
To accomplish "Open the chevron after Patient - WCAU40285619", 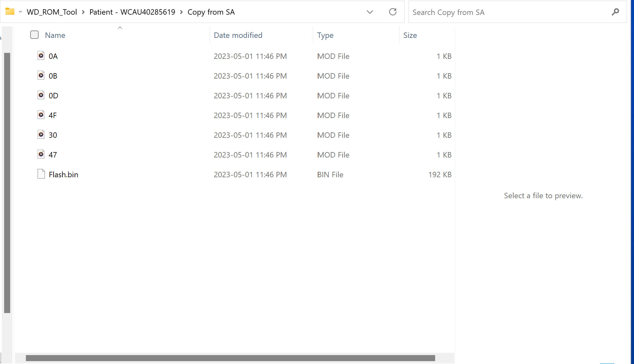I will pos(181,12).
